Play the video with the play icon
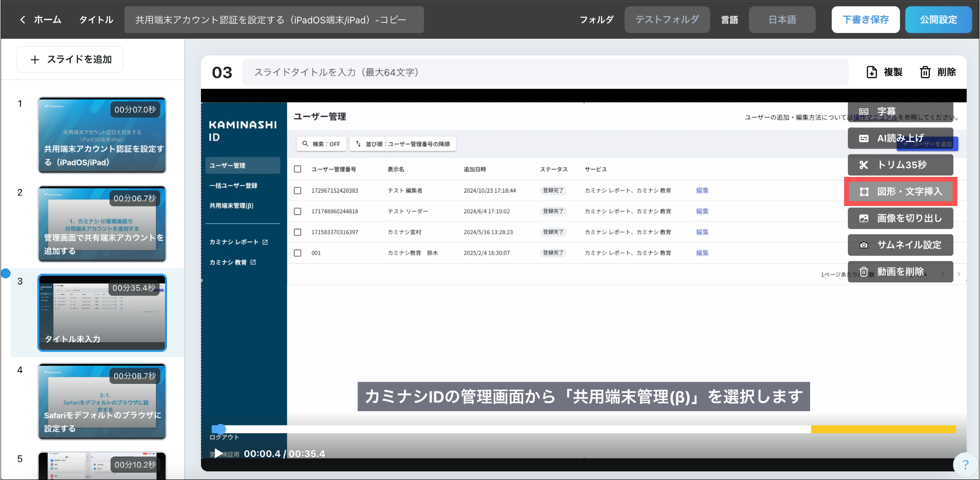This screenshot has height=480, width=980. [218, 453]
